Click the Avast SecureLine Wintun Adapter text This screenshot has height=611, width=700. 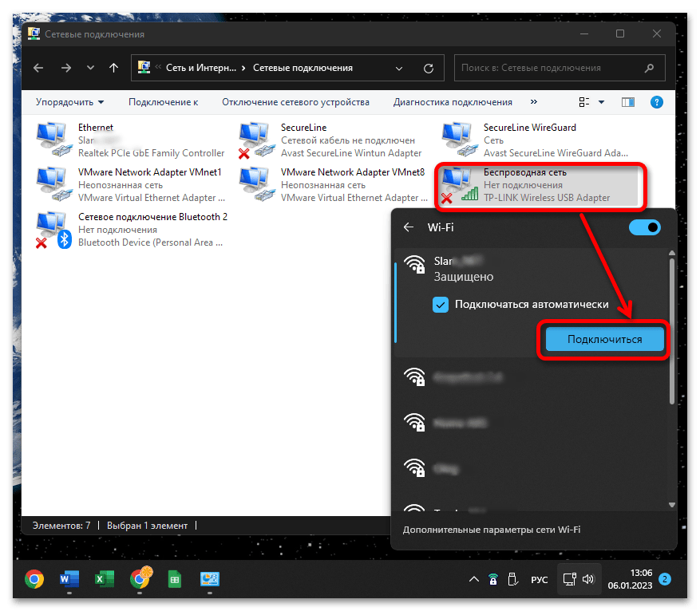[x=351, y=153]
